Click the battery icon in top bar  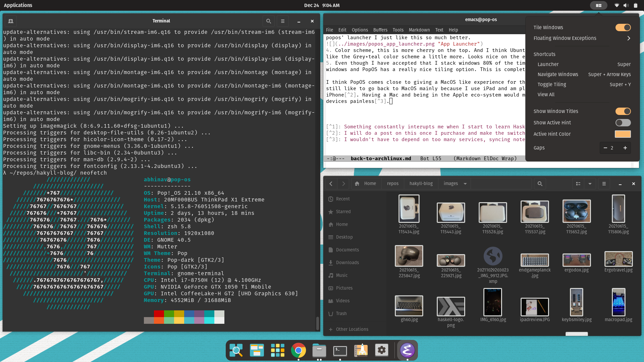[635, 5]
